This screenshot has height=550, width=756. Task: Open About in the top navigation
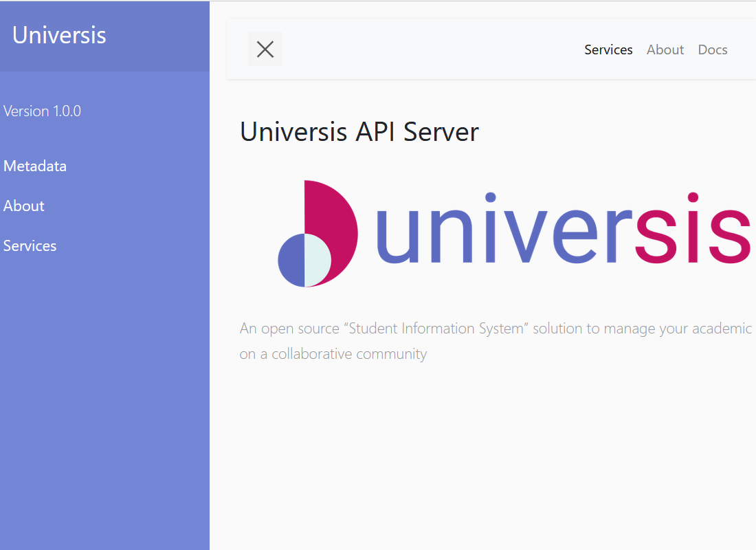(665, 49)
